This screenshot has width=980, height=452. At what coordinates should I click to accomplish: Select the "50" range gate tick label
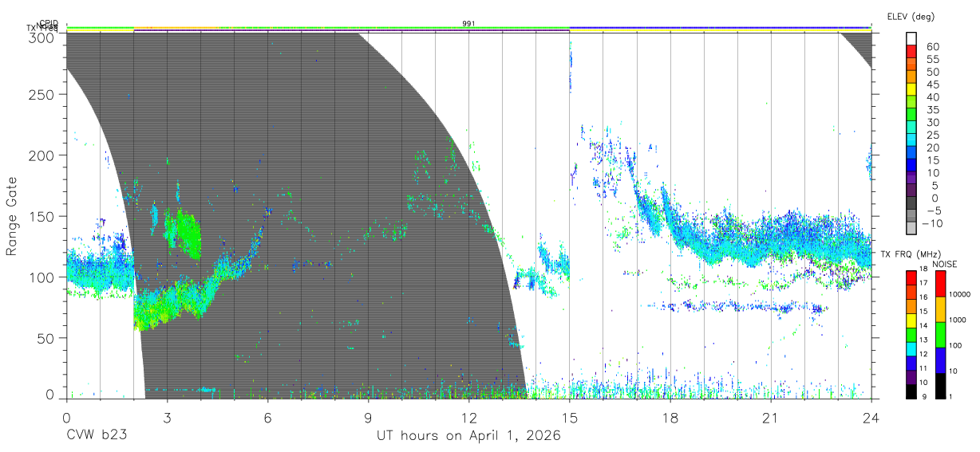point(45,338)
